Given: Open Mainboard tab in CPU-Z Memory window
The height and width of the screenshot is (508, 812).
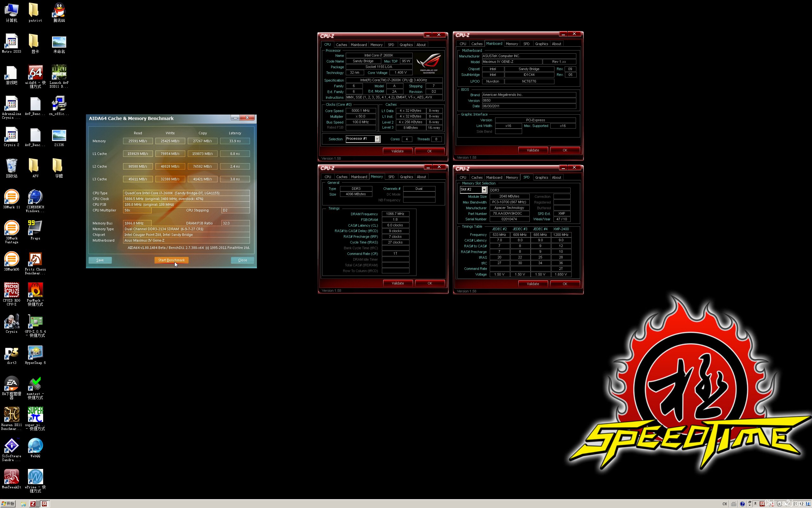Looking at the screenshot, I should click(359, 177).
